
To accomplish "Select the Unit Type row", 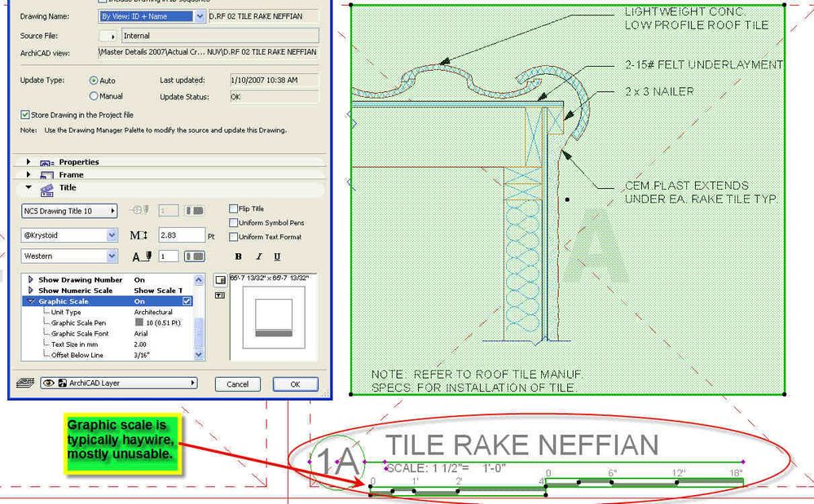I will pos(107,312).
